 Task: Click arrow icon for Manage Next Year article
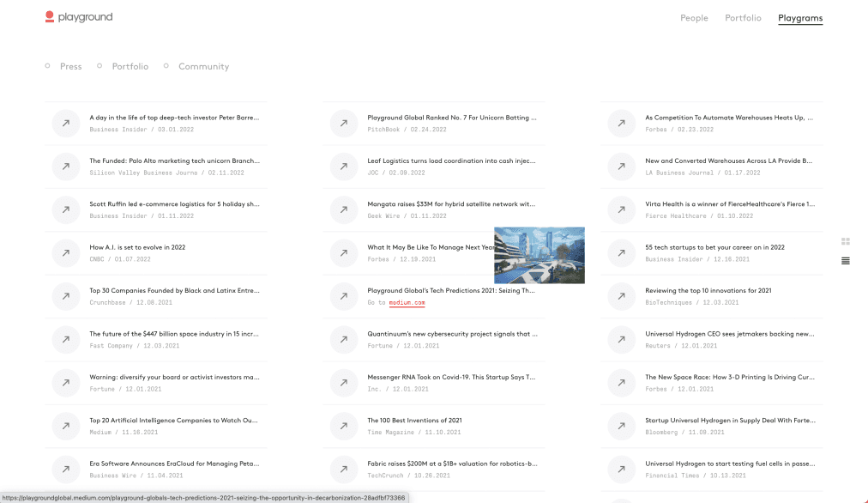(344, 252)
